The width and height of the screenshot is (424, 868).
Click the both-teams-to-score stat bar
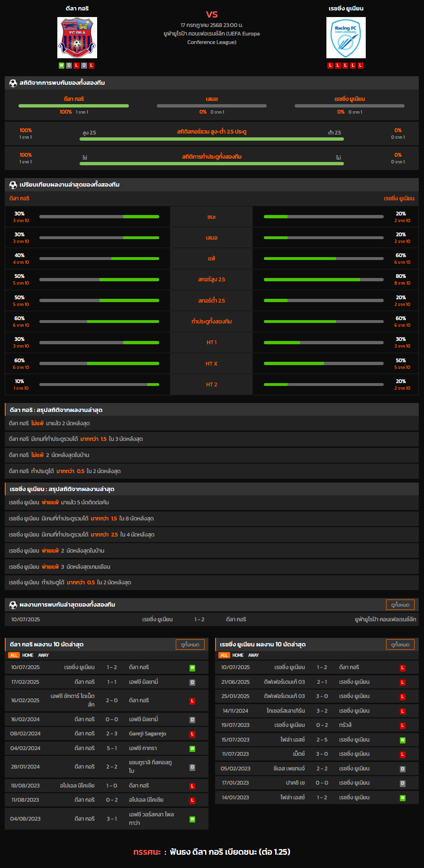(212, 164)
